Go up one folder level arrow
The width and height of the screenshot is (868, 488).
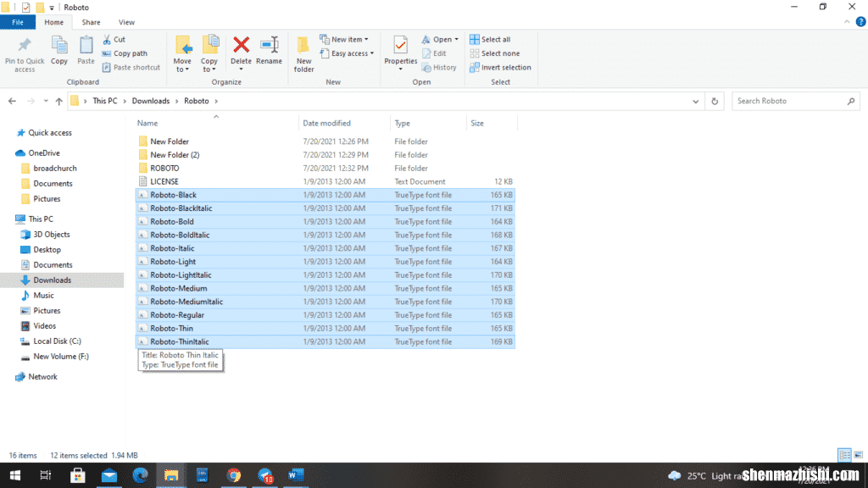pyautogui.click(x=58, y=102)
